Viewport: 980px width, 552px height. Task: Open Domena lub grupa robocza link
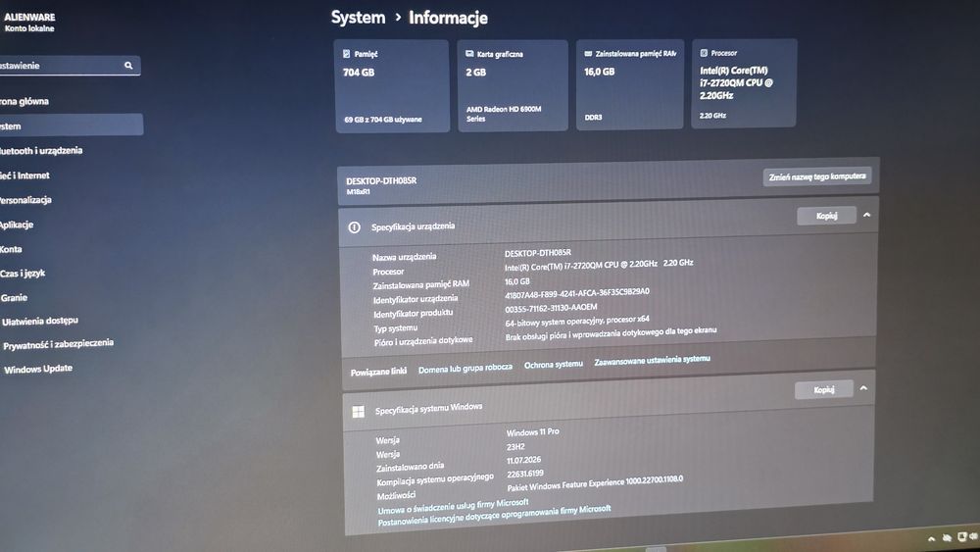click(465, 369)
